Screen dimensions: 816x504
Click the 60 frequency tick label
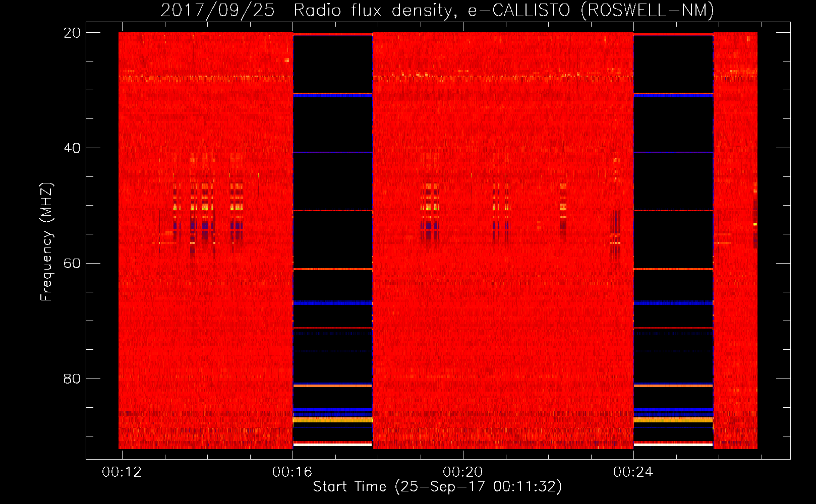coord(72,264)
